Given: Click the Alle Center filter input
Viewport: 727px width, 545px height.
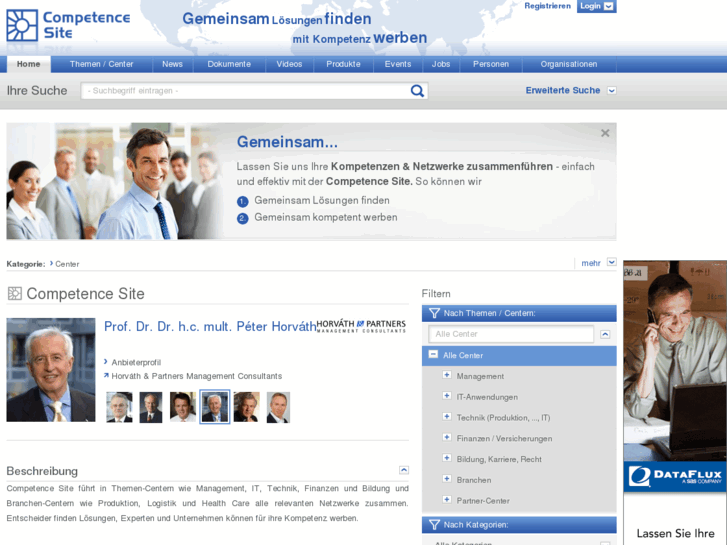Looking at the screenshot, I should click(x=511, y=334).
